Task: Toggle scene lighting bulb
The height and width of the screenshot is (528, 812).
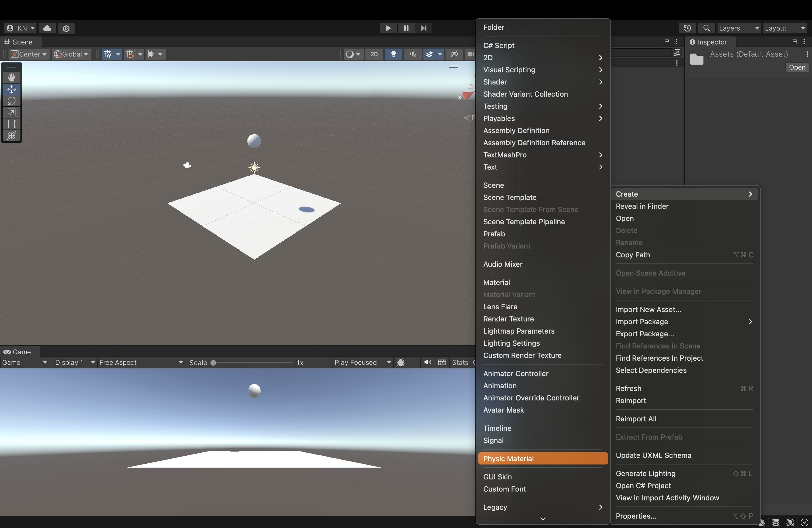Action: [x=393, y=54]
